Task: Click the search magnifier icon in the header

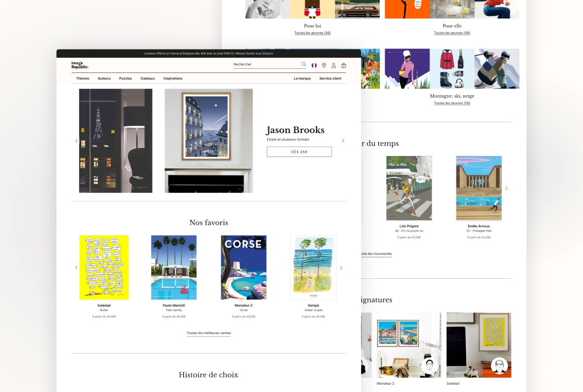Action: point(304,65)
